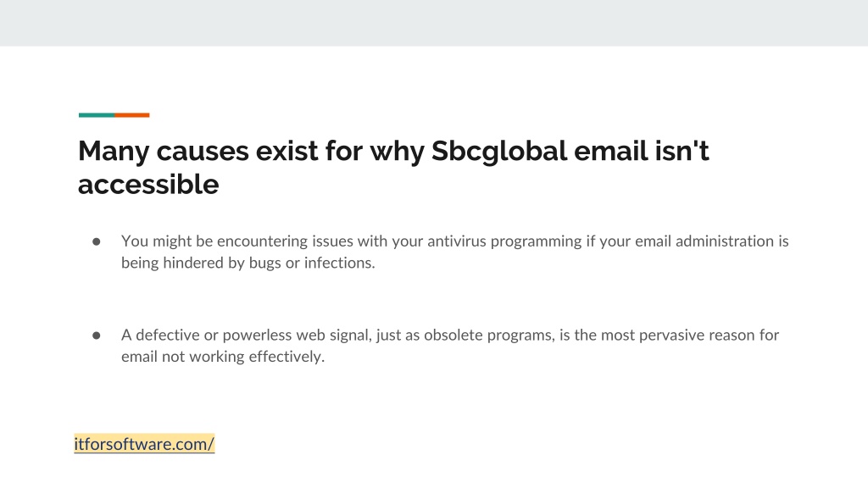
Task: Click the word hindered in first bullet
Action: tap(193, 263)
